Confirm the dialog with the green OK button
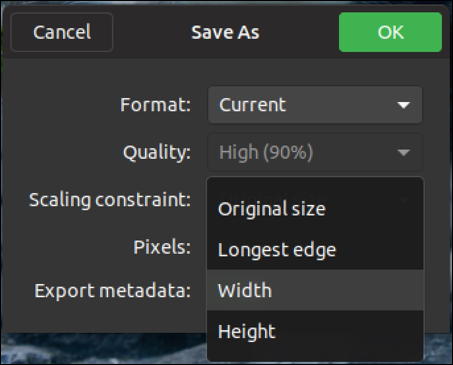 pos(390,32)
